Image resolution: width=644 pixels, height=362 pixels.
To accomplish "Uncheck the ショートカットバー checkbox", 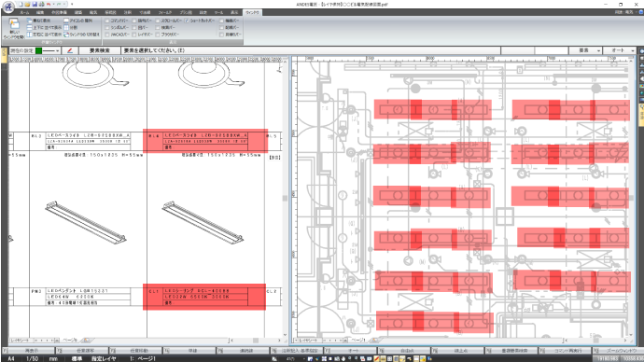I will pyautogui.click(x=187, y=21).
